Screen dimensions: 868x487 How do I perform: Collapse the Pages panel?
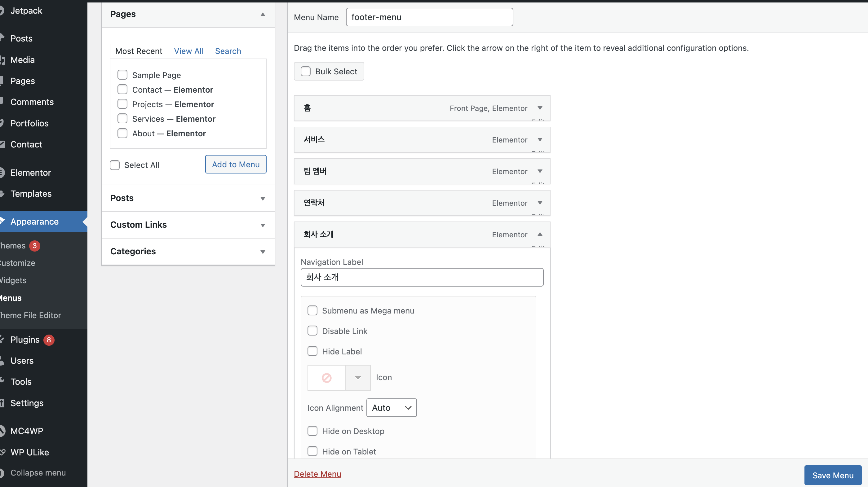pyautogui.click(x=263, y=14)
